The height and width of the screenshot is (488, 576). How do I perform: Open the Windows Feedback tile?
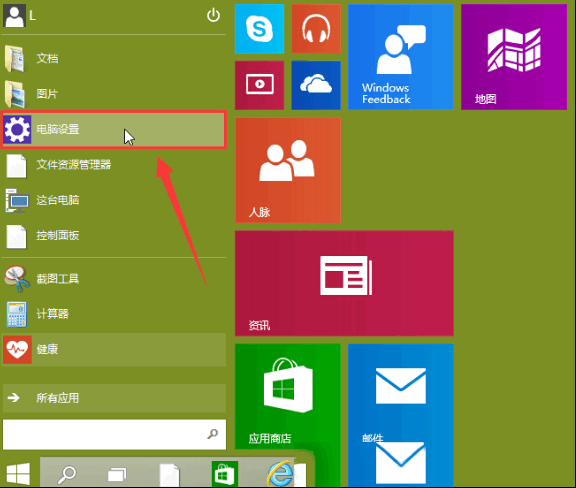tap(401, 57)
